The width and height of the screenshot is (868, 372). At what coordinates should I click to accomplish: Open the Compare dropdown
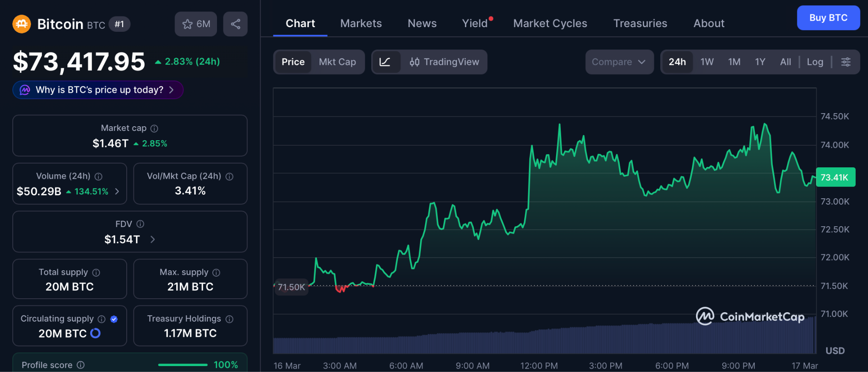click(x=619, y=62)
